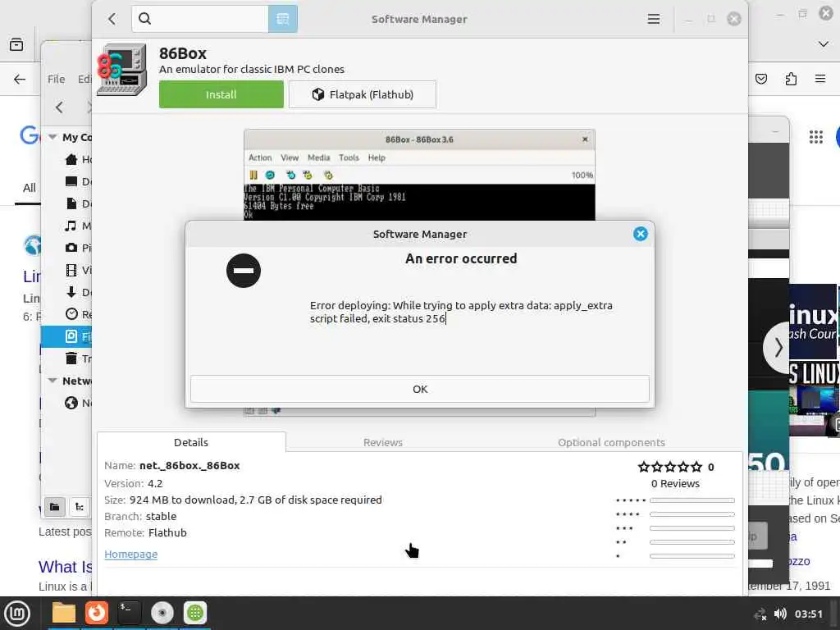The width and height of the screenshot is (840, 630).
Task: Click back arrow in file manager toolbar
Action: (59, 107)
